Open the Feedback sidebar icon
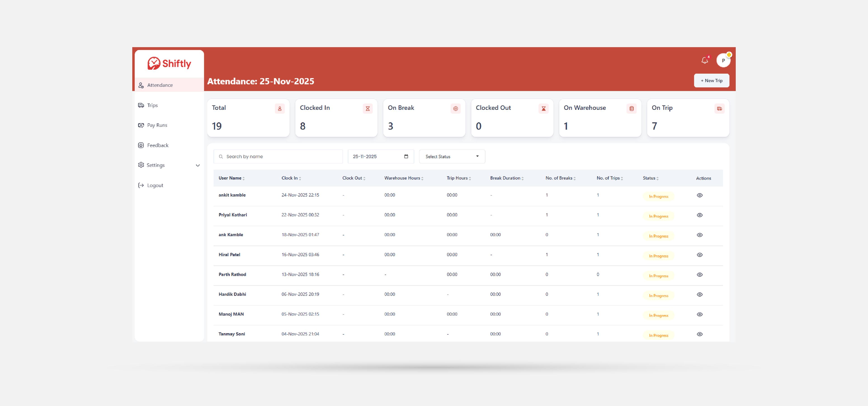 (x=141, y=145)
